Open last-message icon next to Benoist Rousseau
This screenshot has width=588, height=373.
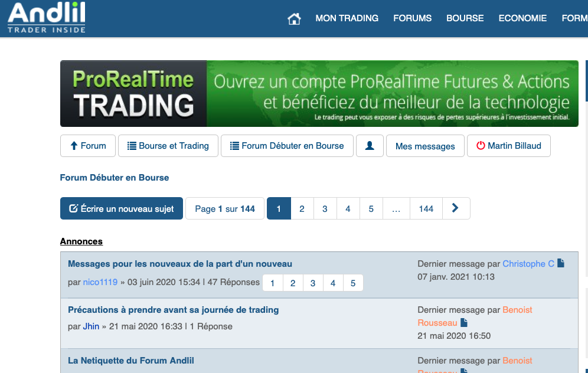[x=464, y=322]
